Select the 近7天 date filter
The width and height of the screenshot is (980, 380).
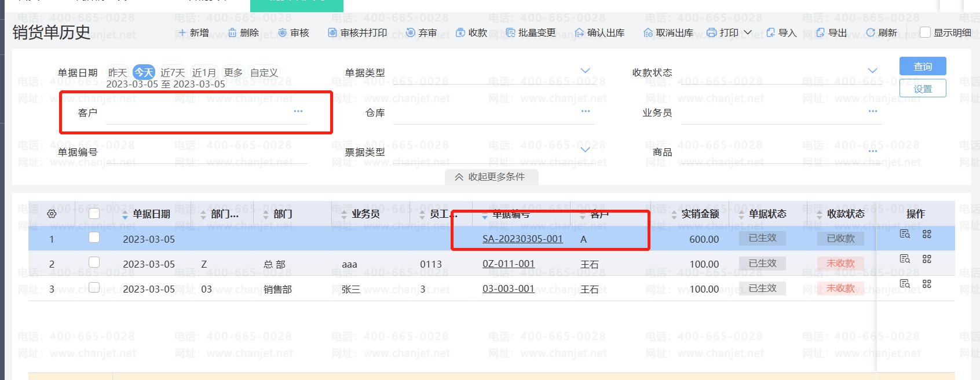(x=173, y=72)
